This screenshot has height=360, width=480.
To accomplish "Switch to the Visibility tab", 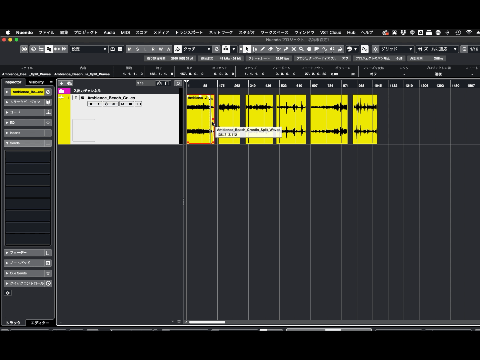I will [x=36, y=82].
